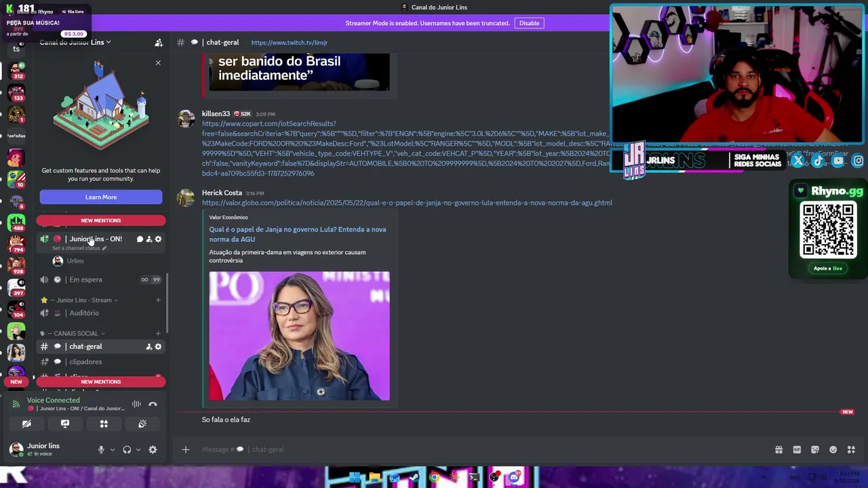Screen dimensions: 868x488
Task: Create invite for chat-geral in sidebar
Action: click(x=149, y=347)
